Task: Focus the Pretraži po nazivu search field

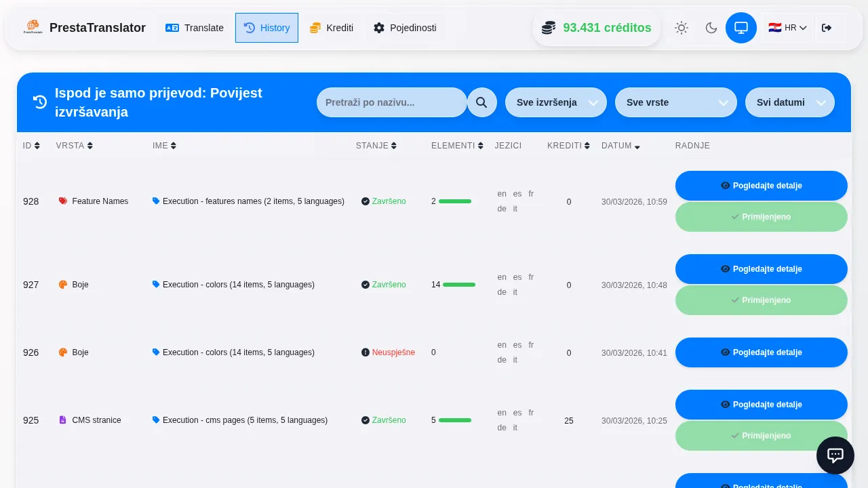Action: pos(391,102)
